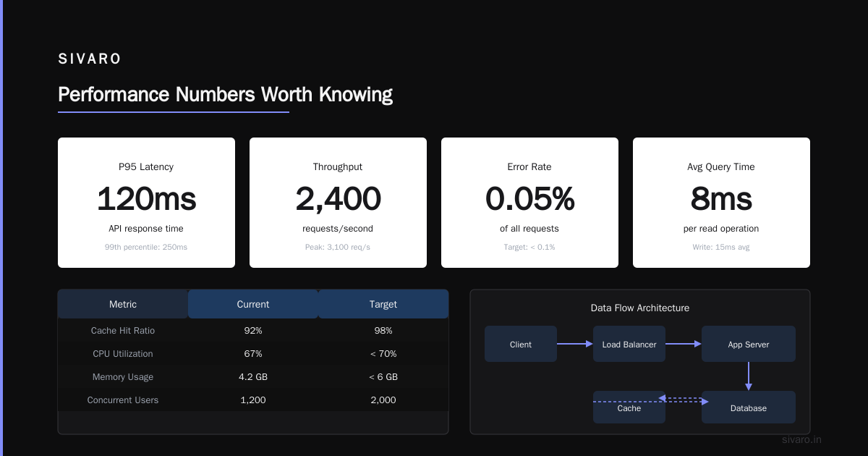Click the Target column header
The image size is (868, 456).
(x=383, y=304)
